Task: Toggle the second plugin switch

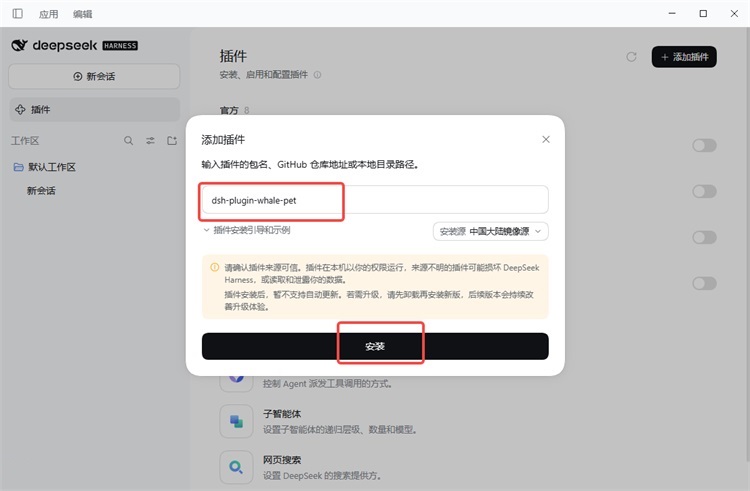Action: point(704,191)
